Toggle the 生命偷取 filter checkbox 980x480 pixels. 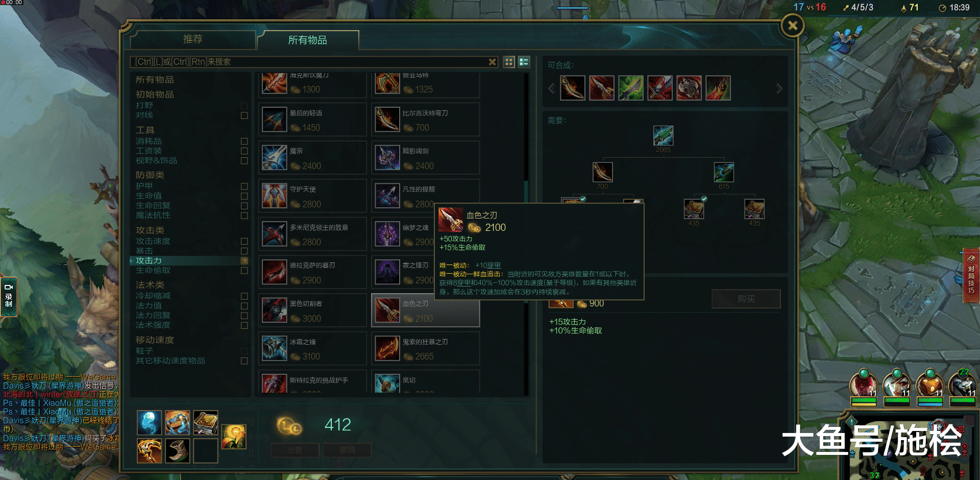point(244,271)
